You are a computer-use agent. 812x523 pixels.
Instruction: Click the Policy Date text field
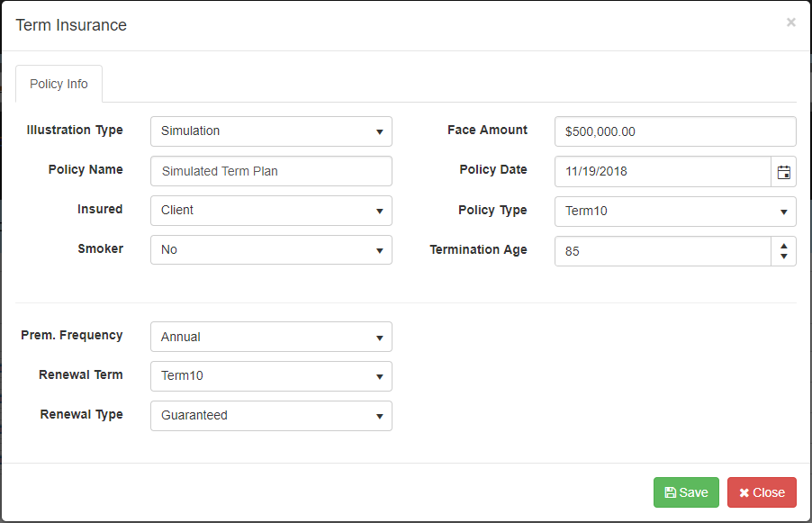663,171
